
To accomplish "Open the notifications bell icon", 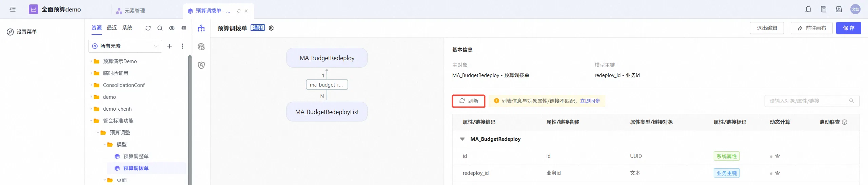I will [x=808, y=9].
